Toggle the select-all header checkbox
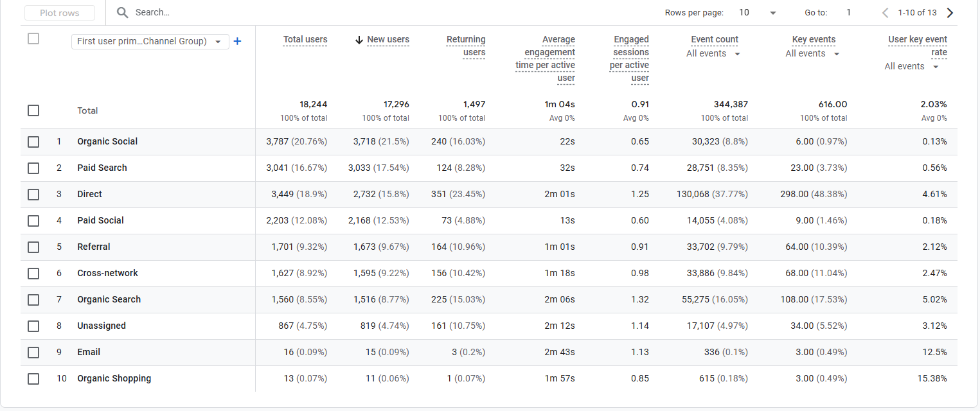The image size is (980, 411). (x=33, y=39)
